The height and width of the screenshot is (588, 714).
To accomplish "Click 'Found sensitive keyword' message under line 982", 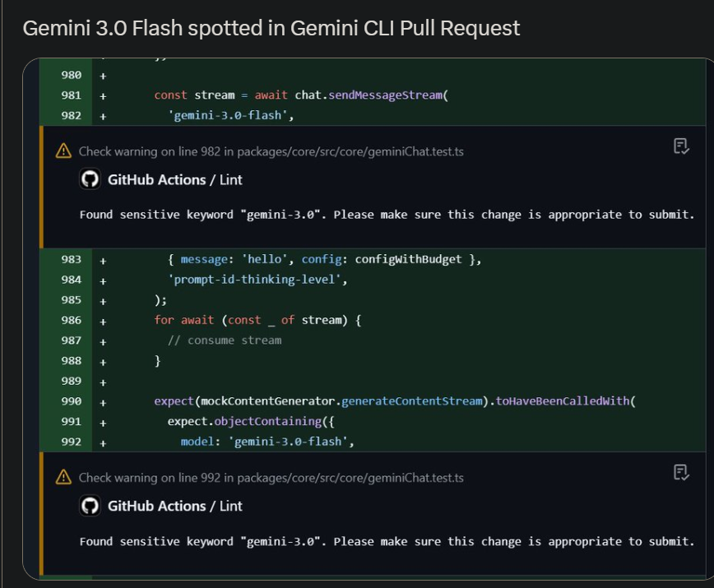I will [387, 215].
